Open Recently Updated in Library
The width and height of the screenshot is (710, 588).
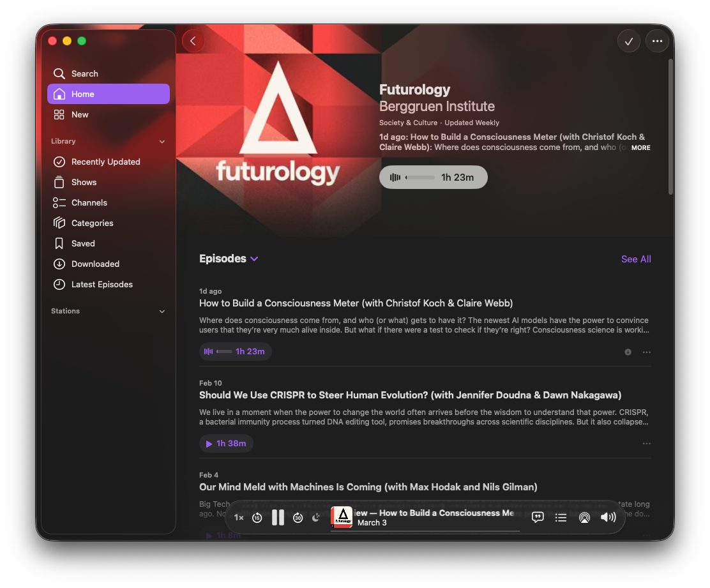point(108,162)
